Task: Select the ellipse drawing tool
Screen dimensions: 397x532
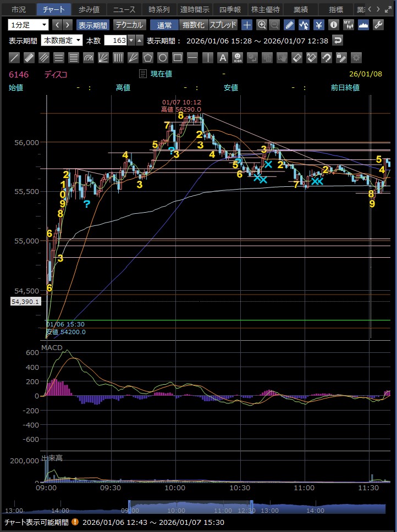Action: tap(163, 58)
